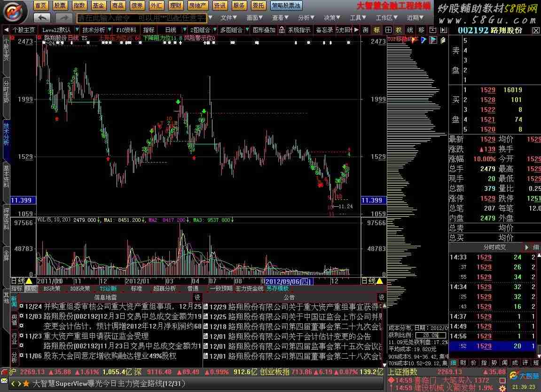The width and height of the screenshot is (541, 392).
Task: Toggle the 权 adjustment button
Action: pos(399,30)
